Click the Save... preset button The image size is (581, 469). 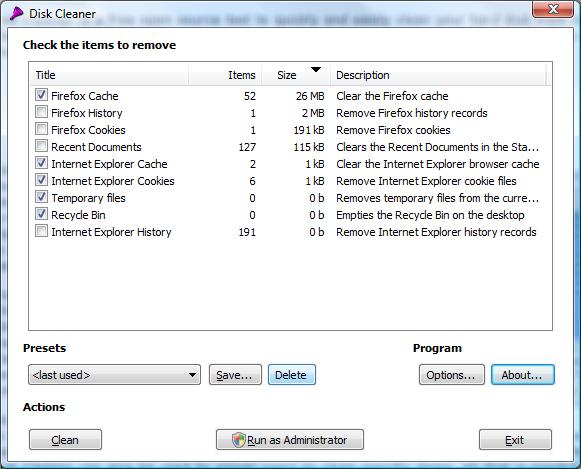[x=235, y=375]
